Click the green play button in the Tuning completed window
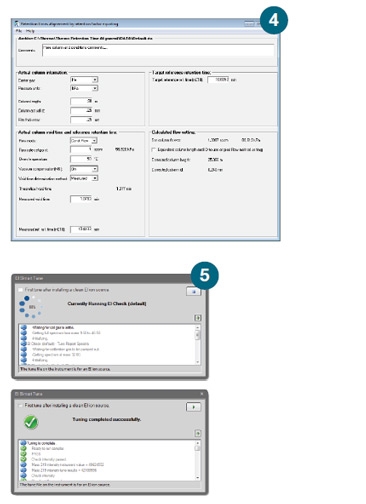The height and width of the screenshot is (504, 366). click(193, 407)
